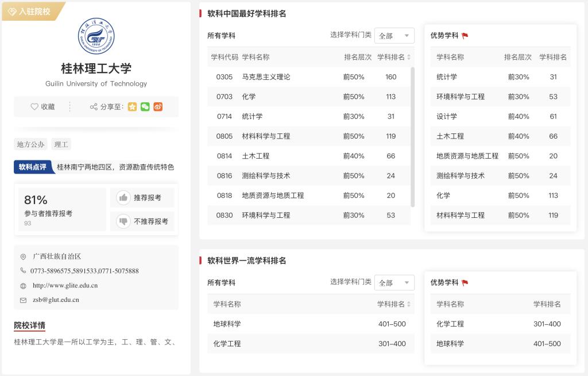Click the heart 收藏 favorite icon
The height and width of the screenshot is (376, 588).
[34, 107]
